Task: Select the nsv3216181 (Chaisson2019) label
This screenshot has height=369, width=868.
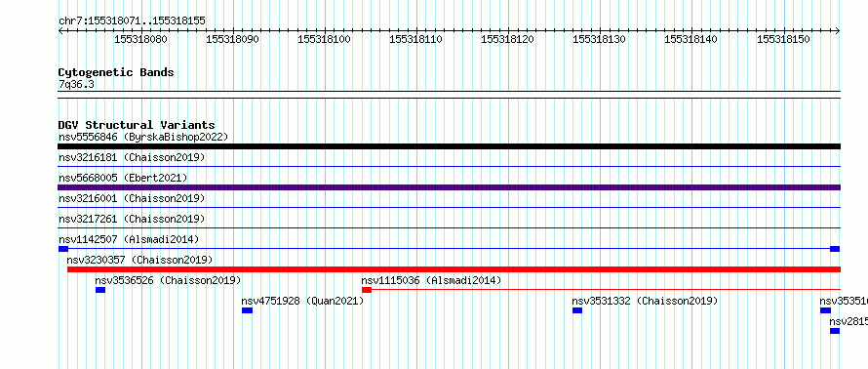Action: (132, 157)
